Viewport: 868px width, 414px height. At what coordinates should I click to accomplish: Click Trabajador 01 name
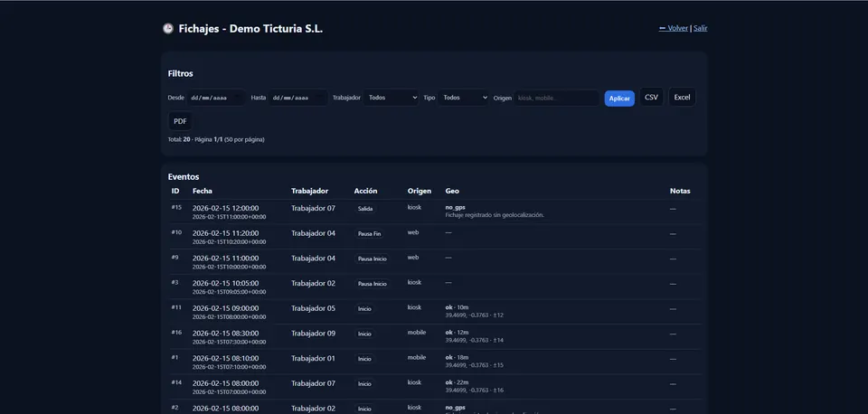314,358
